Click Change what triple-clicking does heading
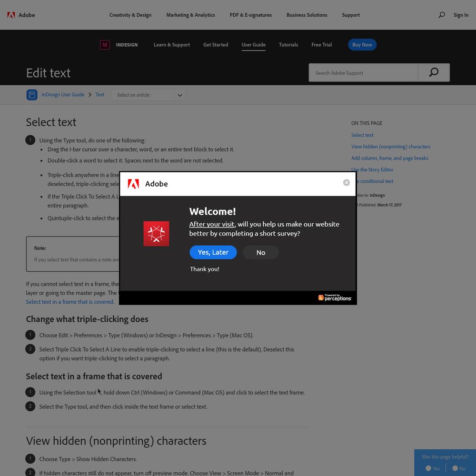 click(87, 319)
